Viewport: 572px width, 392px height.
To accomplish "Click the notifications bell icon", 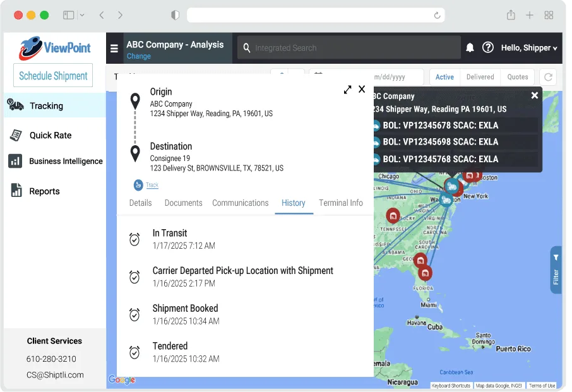I will (x=470, y=48).
